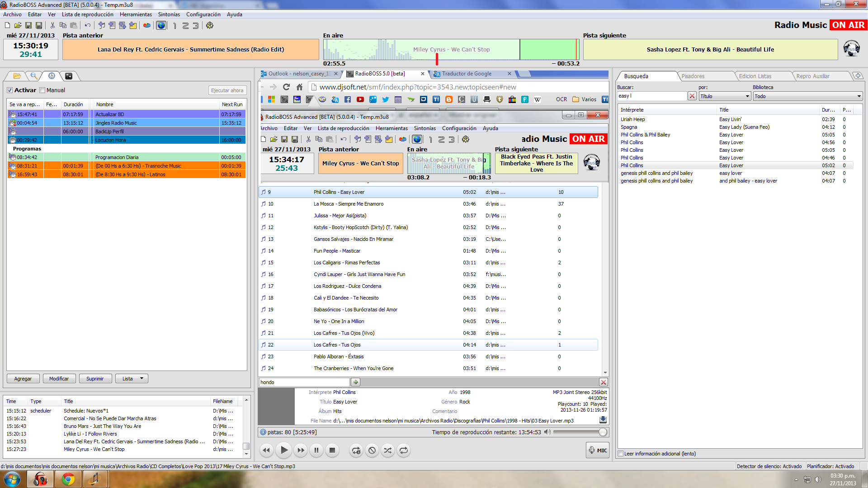Screen dimensions: 868x488
Task: Reload the page in the browser
Action: (x=286, y=87)
